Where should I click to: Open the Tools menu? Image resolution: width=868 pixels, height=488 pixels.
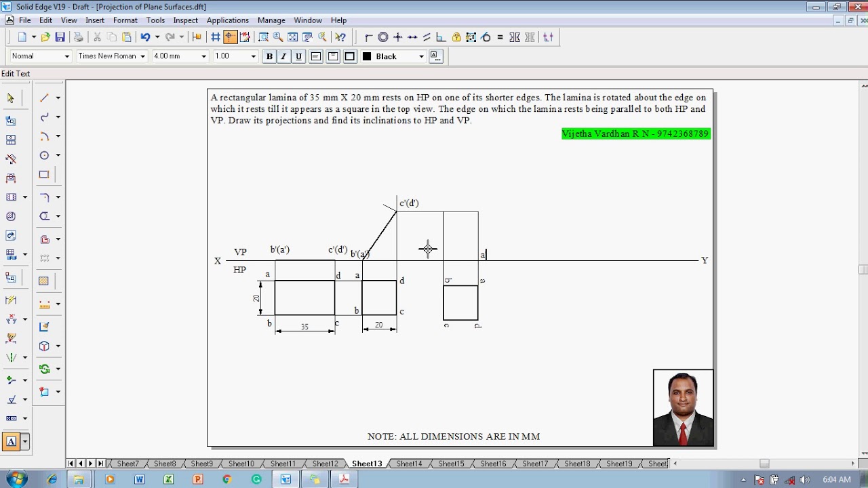click(x=155, y=20)
